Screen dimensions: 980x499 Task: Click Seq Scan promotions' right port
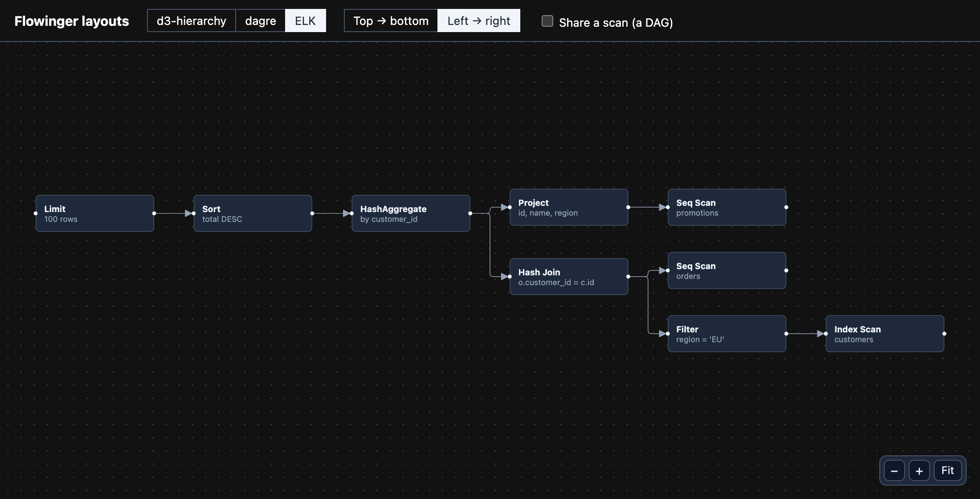pos(786,207)
